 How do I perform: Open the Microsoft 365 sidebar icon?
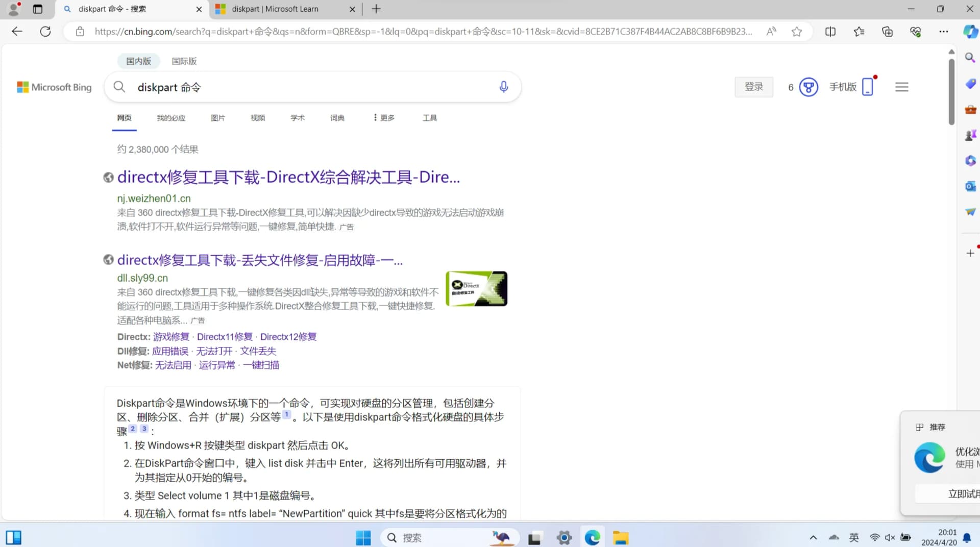[970, 161]
